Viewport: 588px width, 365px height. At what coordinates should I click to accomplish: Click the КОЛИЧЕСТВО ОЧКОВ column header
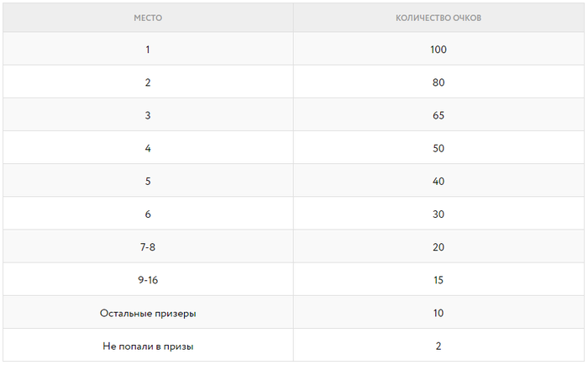point(438,18)
